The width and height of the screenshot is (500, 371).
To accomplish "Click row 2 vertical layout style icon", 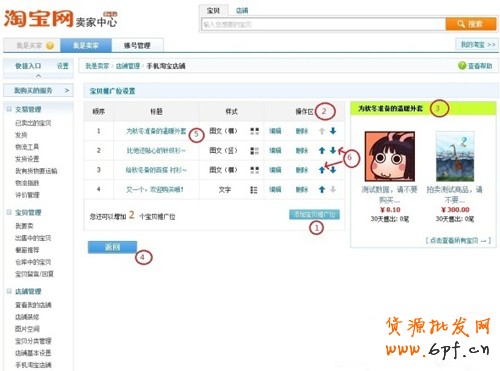I will point(254,151).
